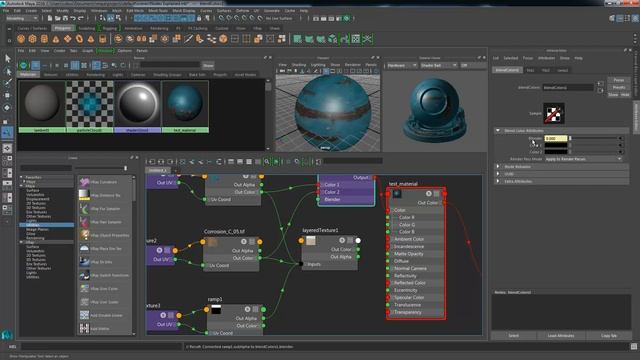Image resolution: width=640 pixels, height=360 pixels.
Task: Create a polygon sphere from the shelf
Action: [x=21, y=39]
